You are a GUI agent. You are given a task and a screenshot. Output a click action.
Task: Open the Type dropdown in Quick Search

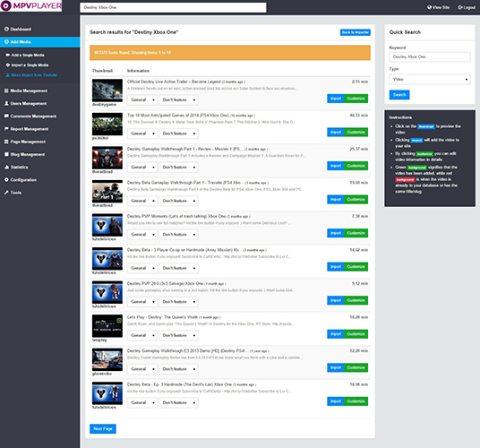tap(430, 80)
